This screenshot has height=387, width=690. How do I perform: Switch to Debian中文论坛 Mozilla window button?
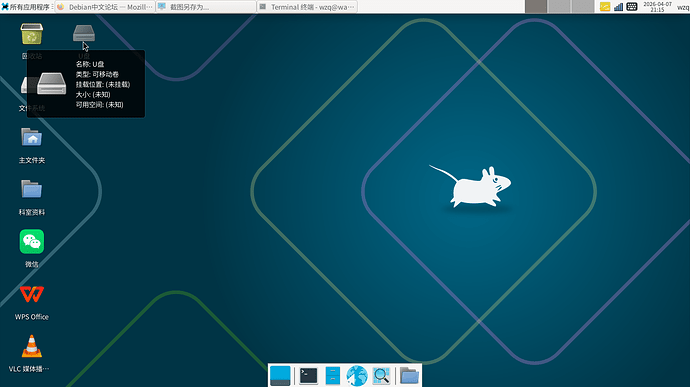pyautogui.click(x=105, y=7)
